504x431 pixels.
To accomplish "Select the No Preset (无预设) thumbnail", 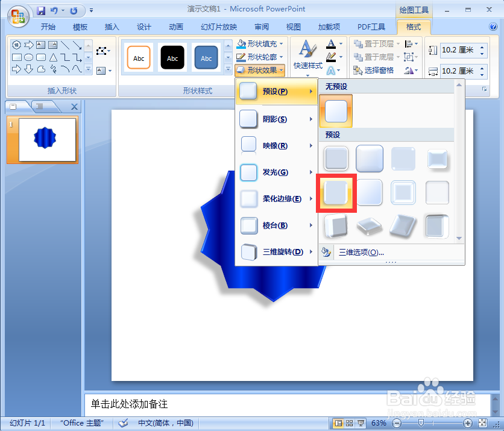I will [x=336, y=111].
